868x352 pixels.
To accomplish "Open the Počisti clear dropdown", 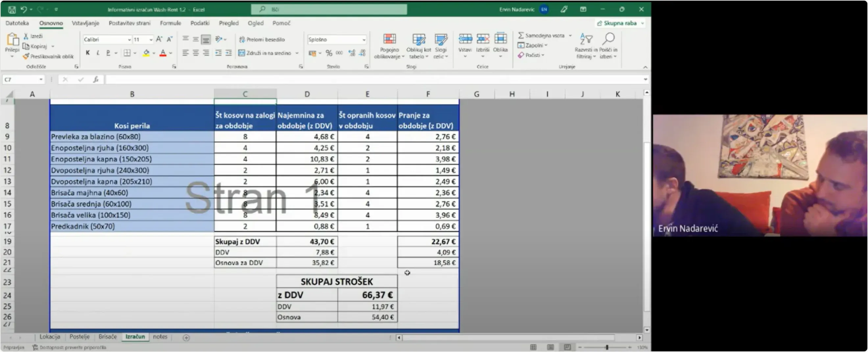I will pos(531,55).
